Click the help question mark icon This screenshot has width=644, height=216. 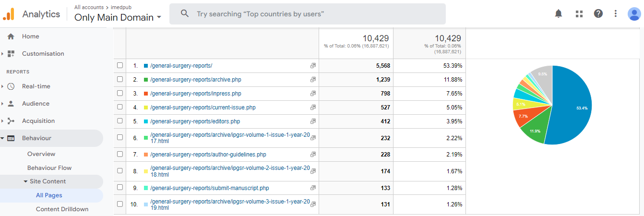coord(598,13)
